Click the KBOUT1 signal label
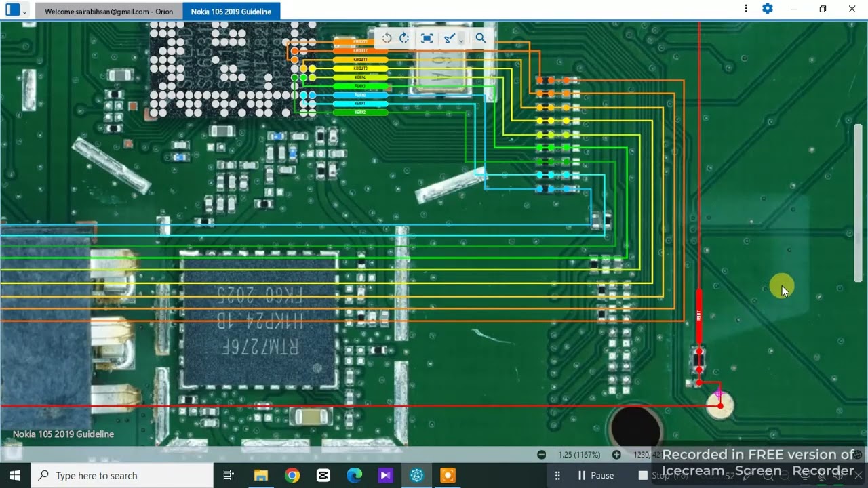This screenshot has width=868, height=488. [361, 60]
